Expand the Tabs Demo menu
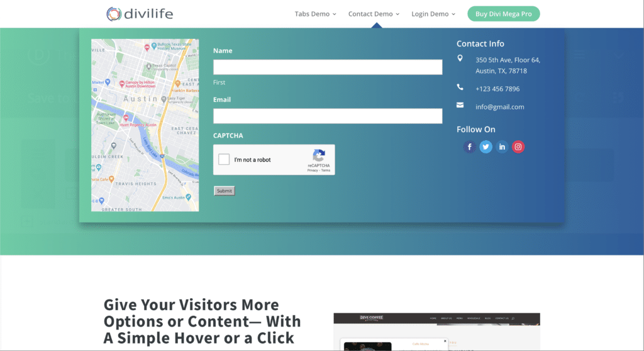Screen dimensions: 644x351 [315, 14]
